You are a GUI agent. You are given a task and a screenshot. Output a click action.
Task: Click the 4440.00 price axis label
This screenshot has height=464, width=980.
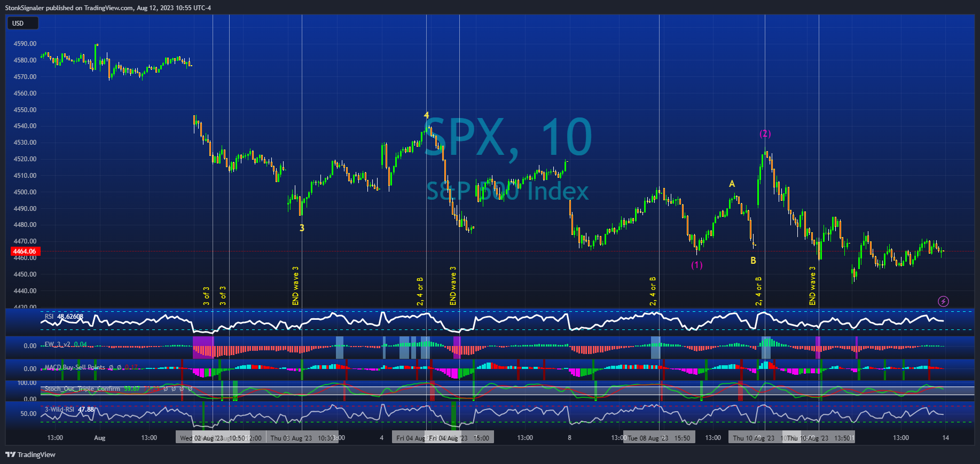[25, 291]
